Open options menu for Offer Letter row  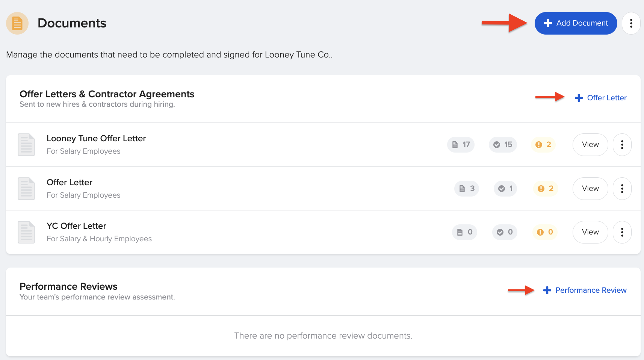tap(622, 189)
